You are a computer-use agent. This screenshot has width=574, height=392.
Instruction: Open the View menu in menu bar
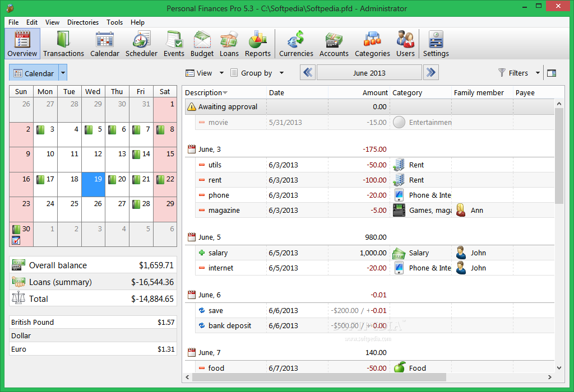(x=52, y=22)
